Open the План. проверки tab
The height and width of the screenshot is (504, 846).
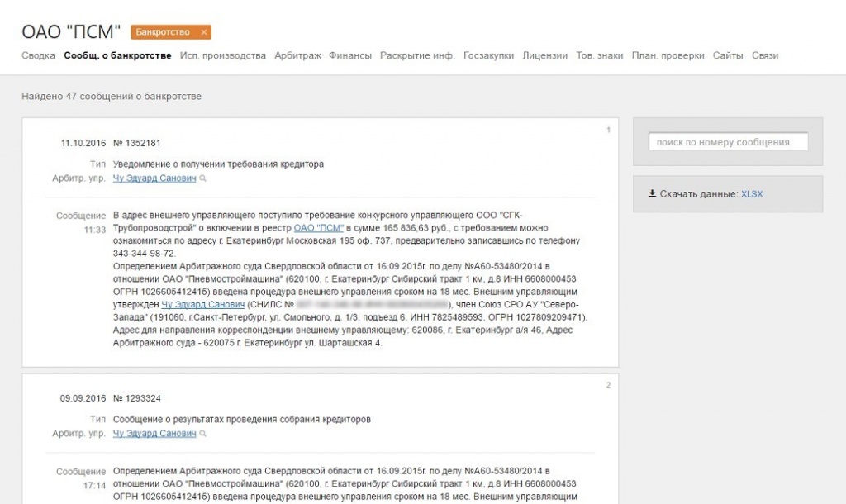pos(668,55)
